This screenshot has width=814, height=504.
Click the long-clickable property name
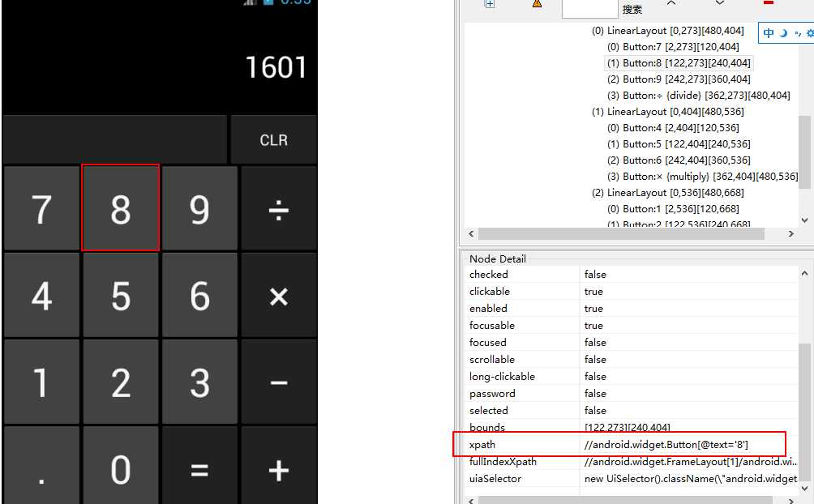click(502, 376)
